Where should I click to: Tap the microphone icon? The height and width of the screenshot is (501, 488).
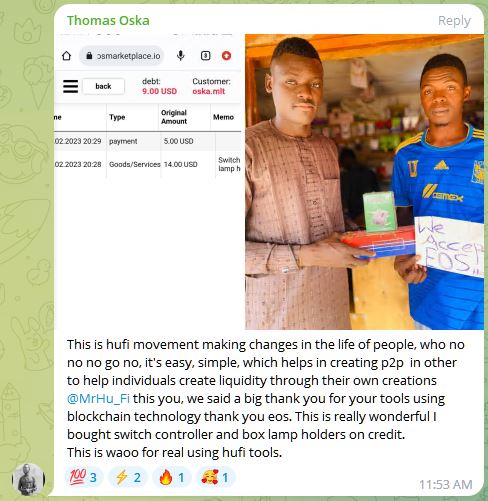[181, 56]
